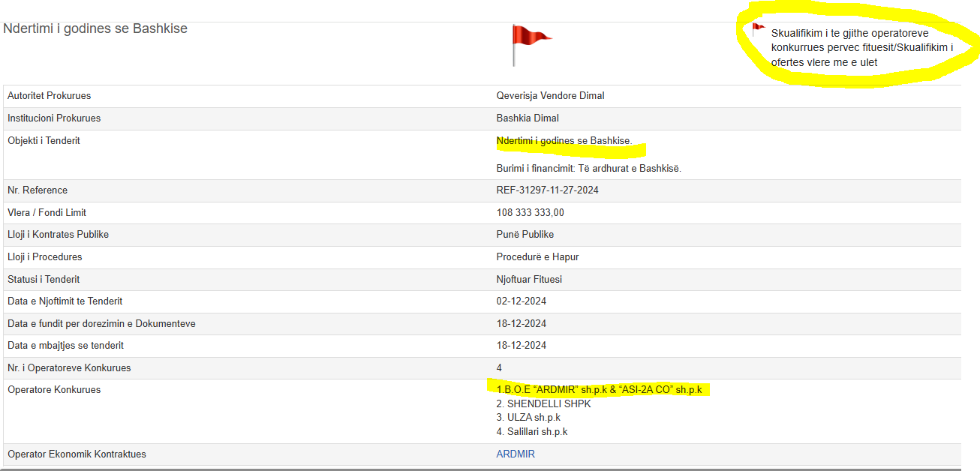
Task: Click the Burimi i financimit line
Action: 588,168
